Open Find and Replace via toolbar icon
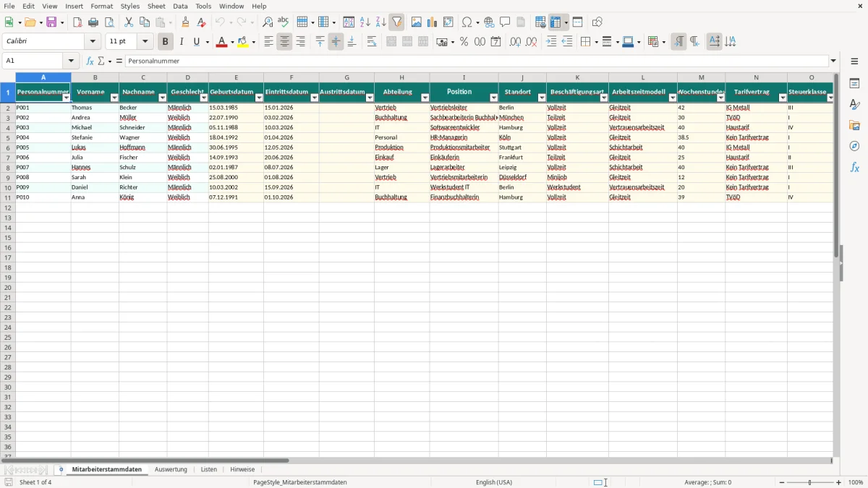 (x=268, y=22)
